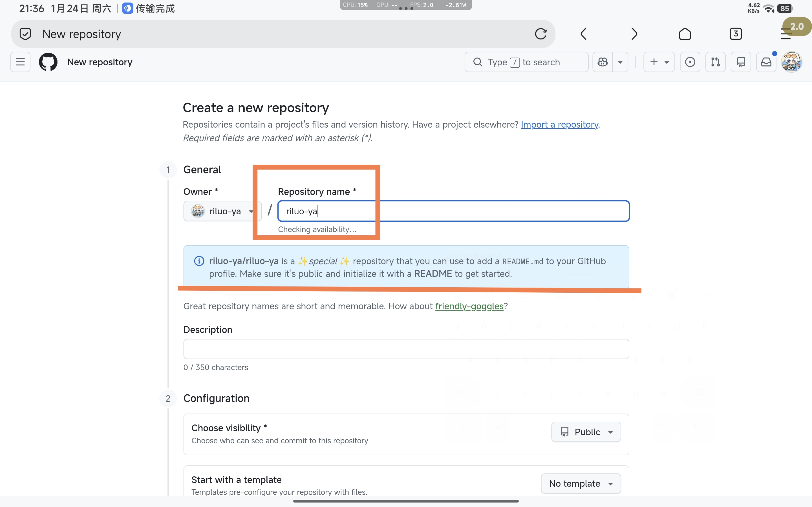Expand the Create new plus dropdown
812x507 pixels.
coord(659,62)
